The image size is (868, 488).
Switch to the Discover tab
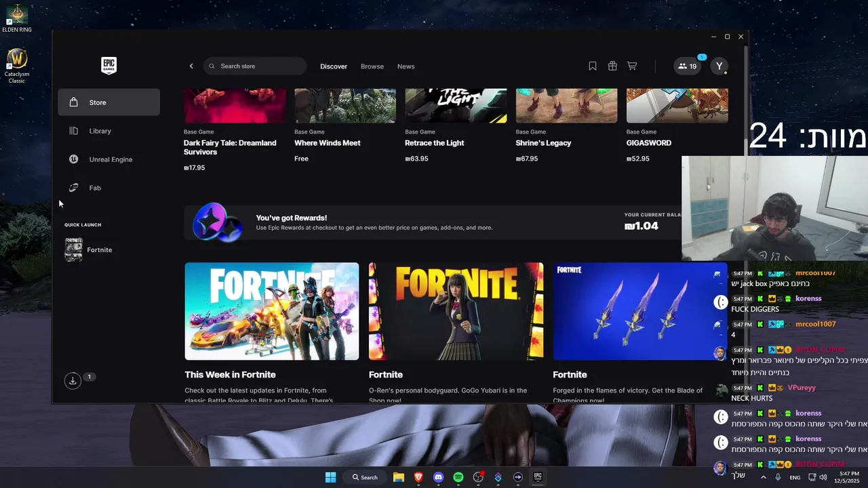(x=334, y=66)
